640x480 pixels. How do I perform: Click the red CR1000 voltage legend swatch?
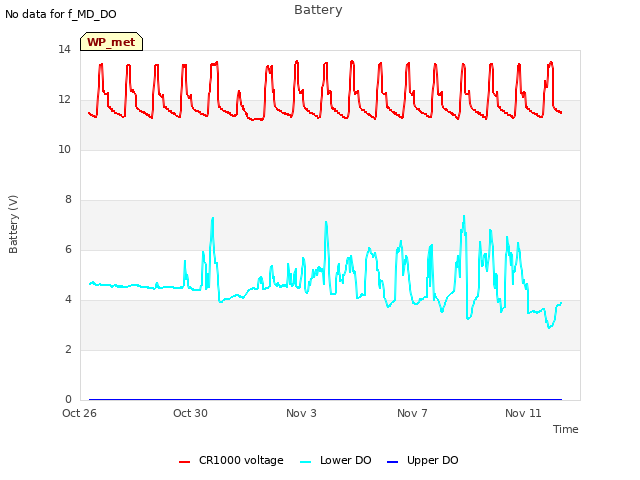184,462
